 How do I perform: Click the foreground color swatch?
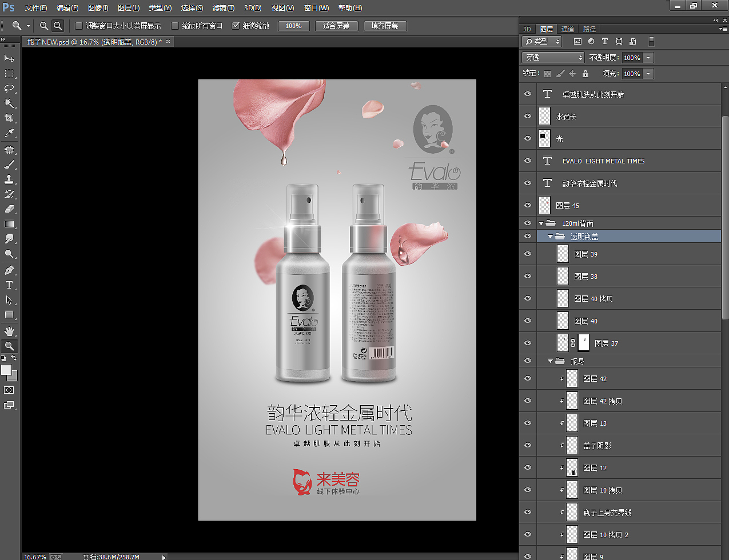coord(6,370)
